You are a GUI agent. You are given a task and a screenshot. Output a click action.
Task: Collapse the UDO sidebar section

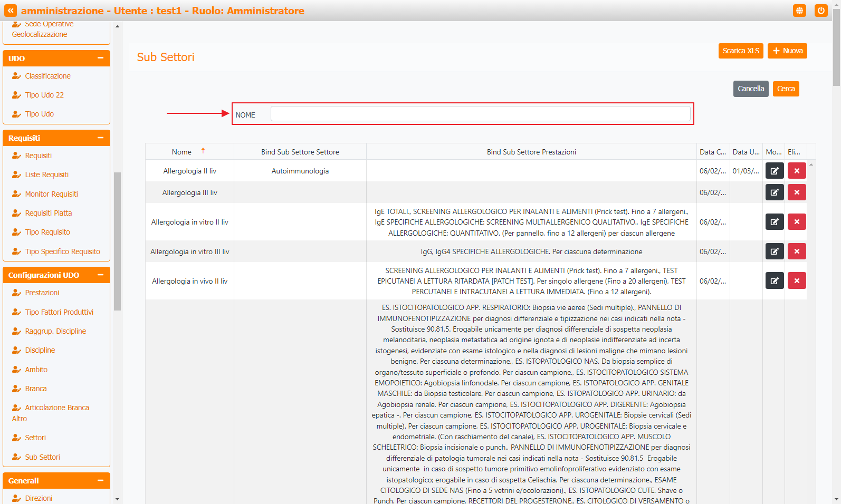coord(100,58)
